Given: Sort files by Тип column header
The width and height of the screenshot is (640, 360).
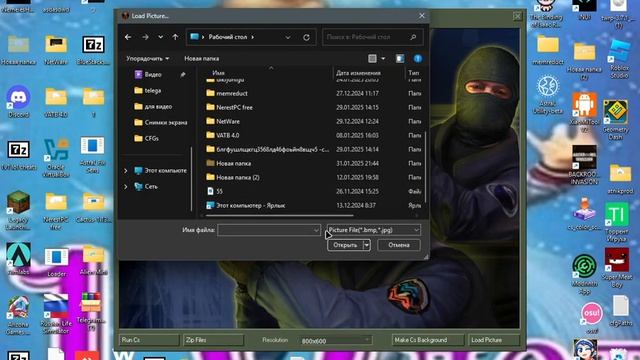Looking at the screenshot, I should click(x=413, y=73).
